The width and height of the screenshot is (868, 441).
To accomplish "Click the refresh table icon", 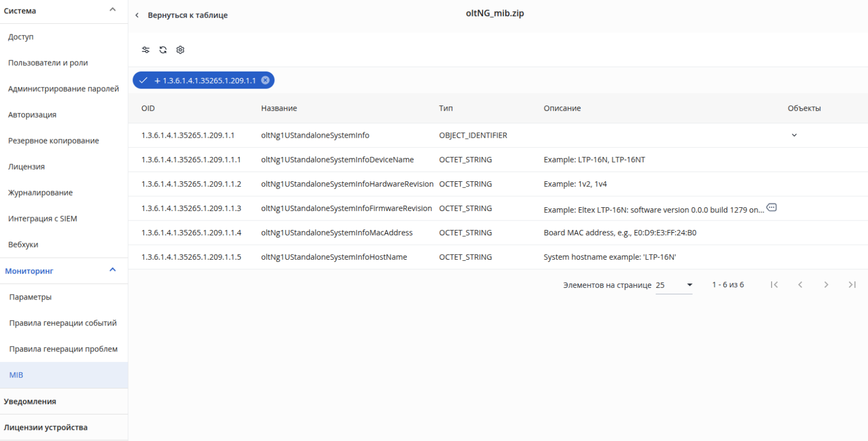I will 163,50.
